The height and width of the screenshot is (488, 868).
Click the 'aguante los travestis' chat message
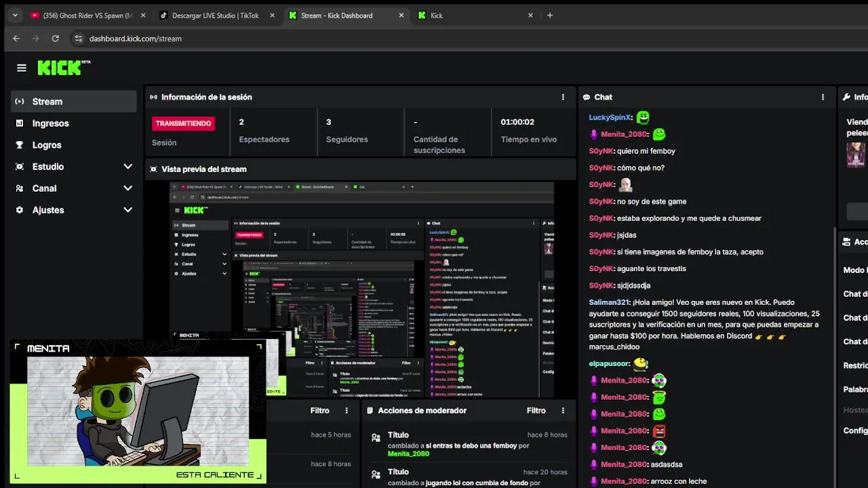pyautogui.click(x=652, y=268)
